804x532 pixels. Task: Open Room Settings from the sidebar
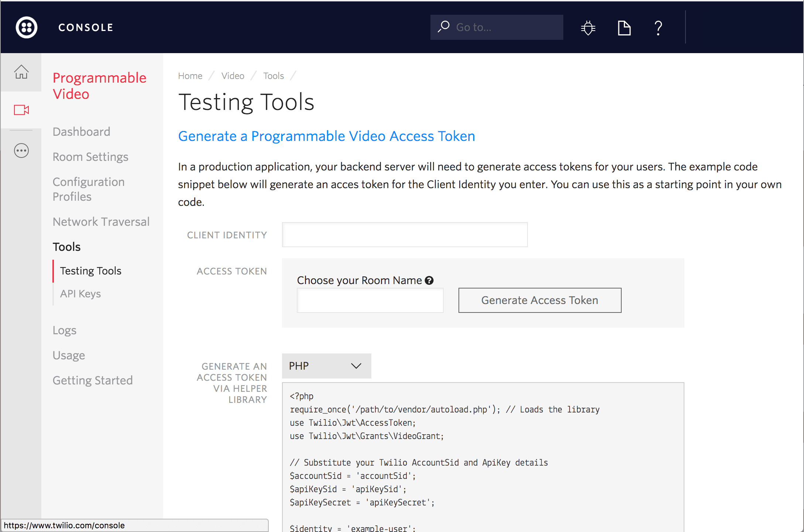click(90, 156)
